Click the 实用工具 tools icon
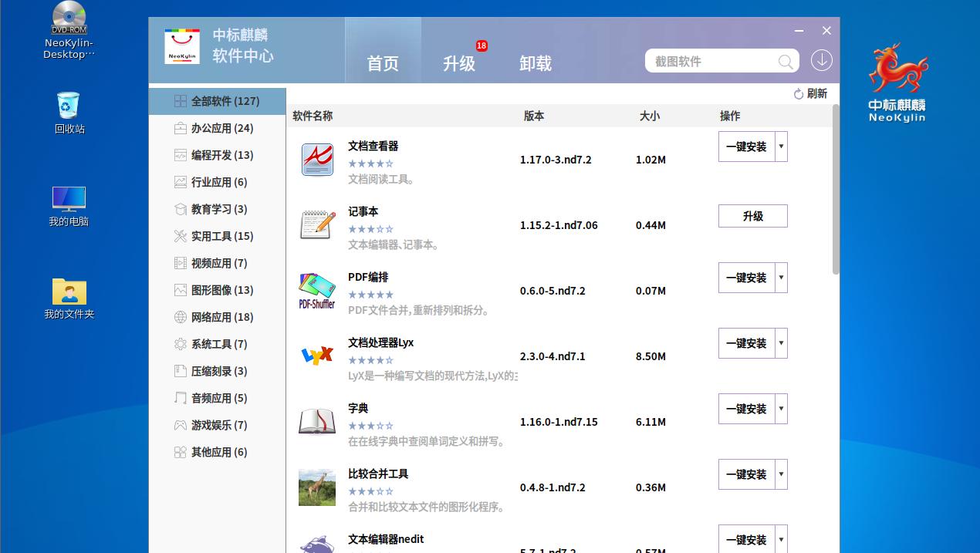This screenshot has height=553, width=980. pos(180,236)
